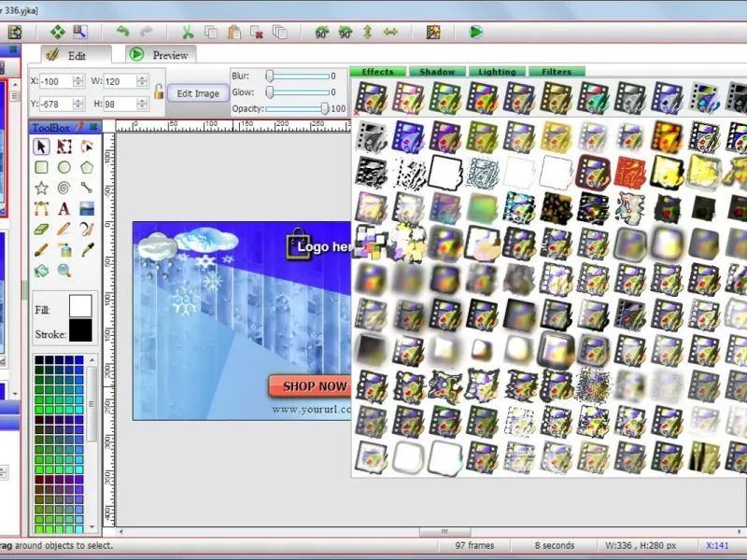Select the bezier curve tool

41,208
